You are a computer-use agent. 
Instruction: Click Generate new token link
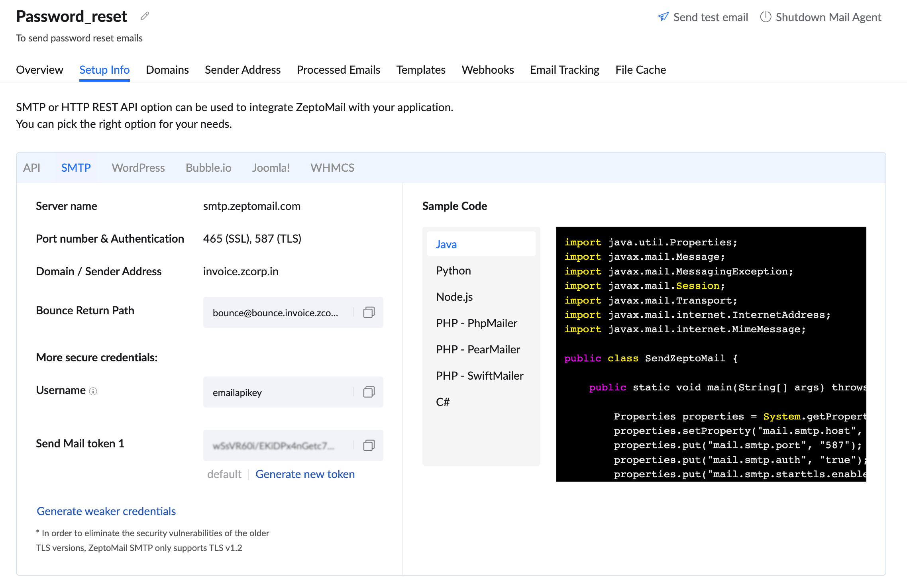305,474
